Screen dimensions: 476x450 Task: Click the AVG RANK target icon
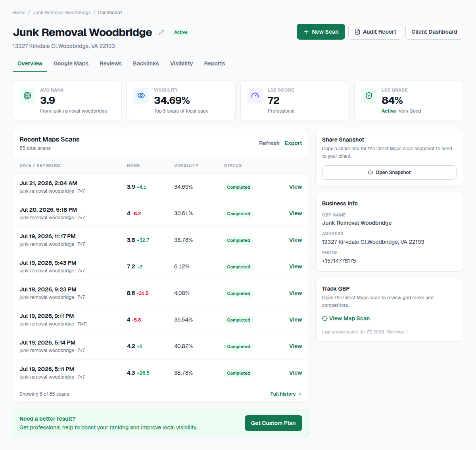pyautogui.click(x=27, y=96)
